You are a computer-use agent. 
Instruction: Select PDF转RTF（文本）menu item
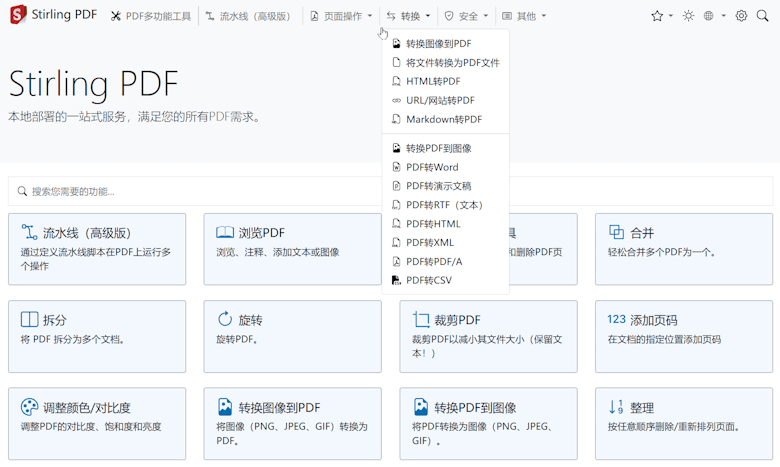pyautogui.click(x=445, y=205)
